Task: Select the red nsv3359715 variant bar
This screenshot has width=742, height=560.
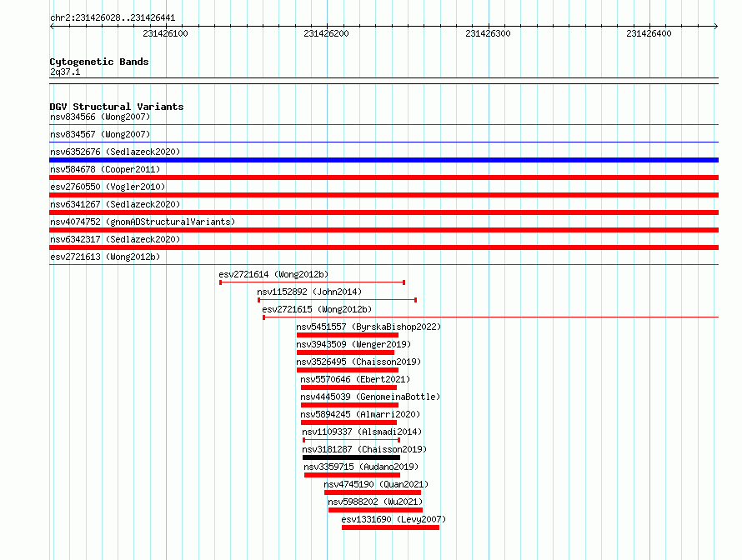Action: click(352, 475)
